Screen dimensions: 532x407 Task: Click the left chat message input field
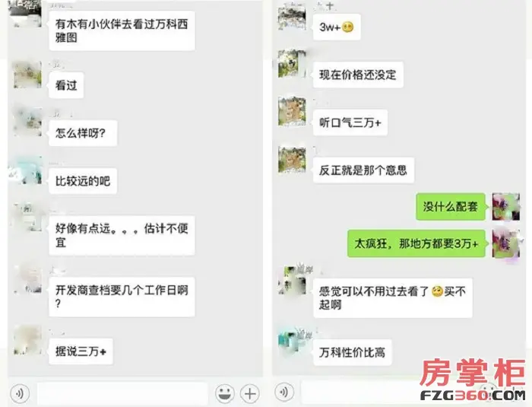122,393
